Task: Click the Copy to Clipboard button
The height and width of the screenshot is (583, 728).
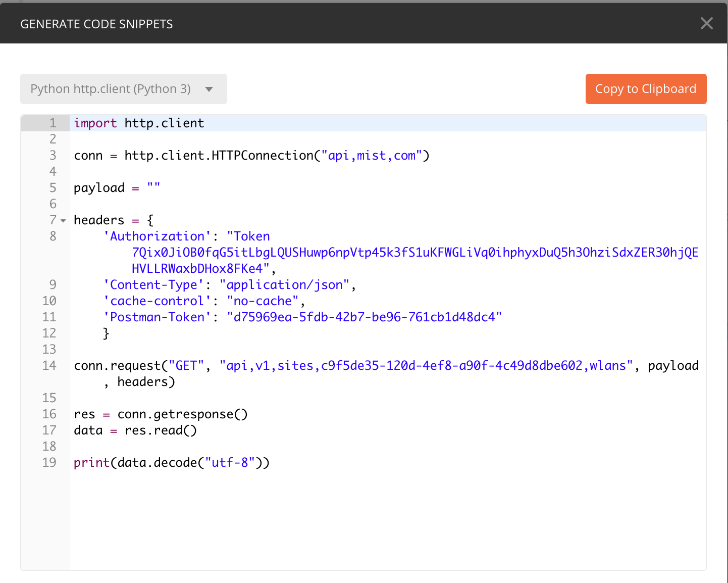Action: (x=646, y=89)
